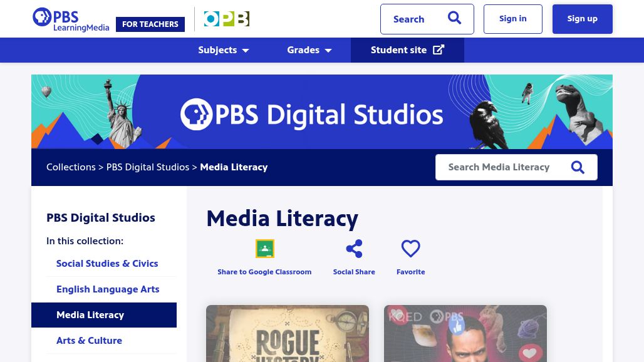Click the For Teachers badge

pos(150,24)
